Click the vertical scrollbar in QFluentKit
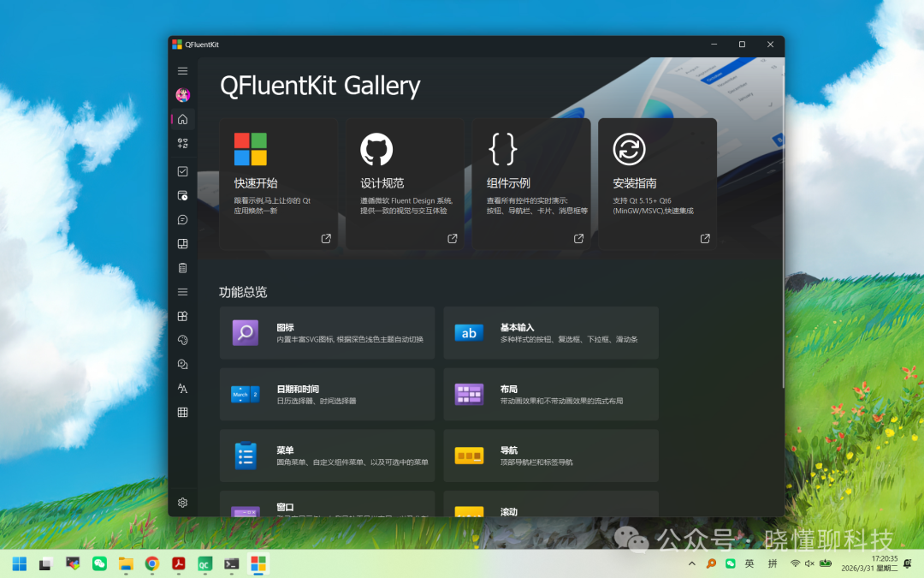Image resolution: width=924 pixels, height=578 pixels. pos(783,224)
